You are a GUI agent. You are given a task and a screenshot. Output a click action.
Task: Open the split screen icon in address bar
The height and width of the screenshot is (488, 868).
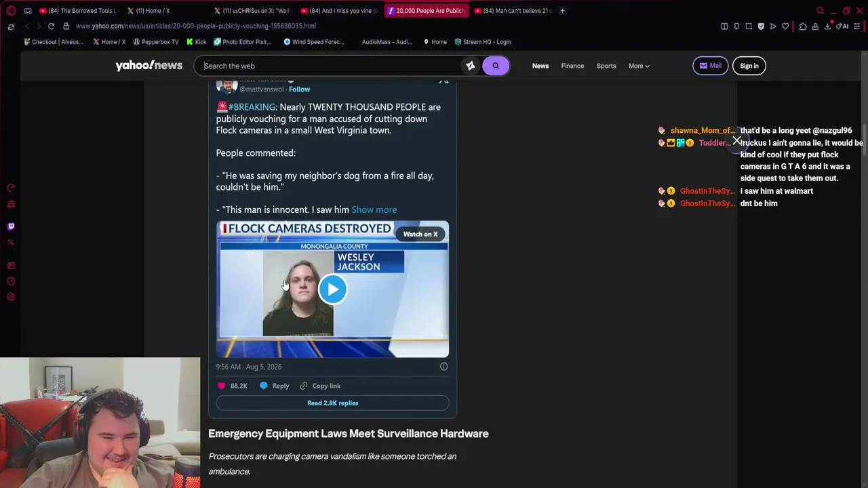pyautogui.click(x=724, y=26)
